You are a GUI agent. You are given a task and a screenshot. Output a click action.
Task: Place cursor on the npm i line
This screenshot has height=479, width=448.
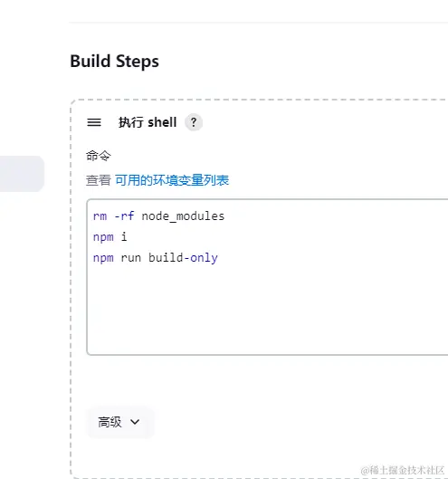(110, 237)
